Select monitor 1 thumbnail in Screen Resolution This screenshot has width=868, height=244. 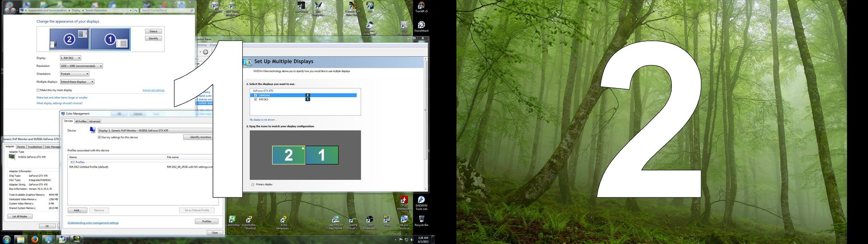[x=110, y=39]
